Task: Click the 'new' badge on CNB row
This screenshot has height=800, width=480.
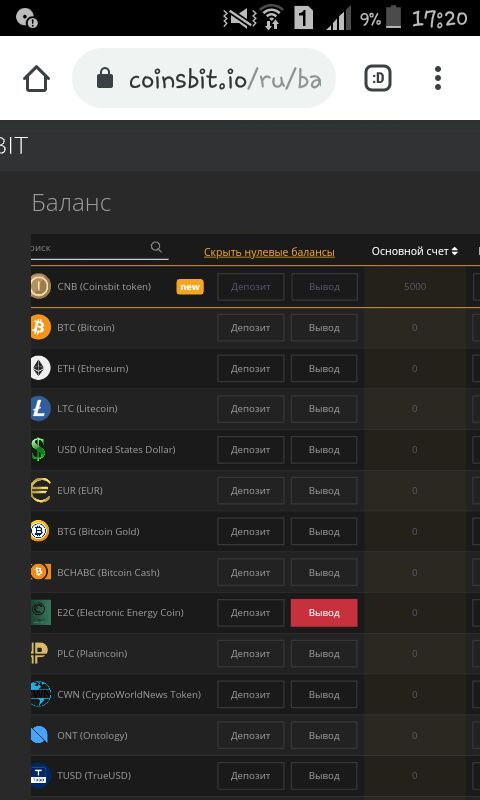Action: [x=190, y=287]
